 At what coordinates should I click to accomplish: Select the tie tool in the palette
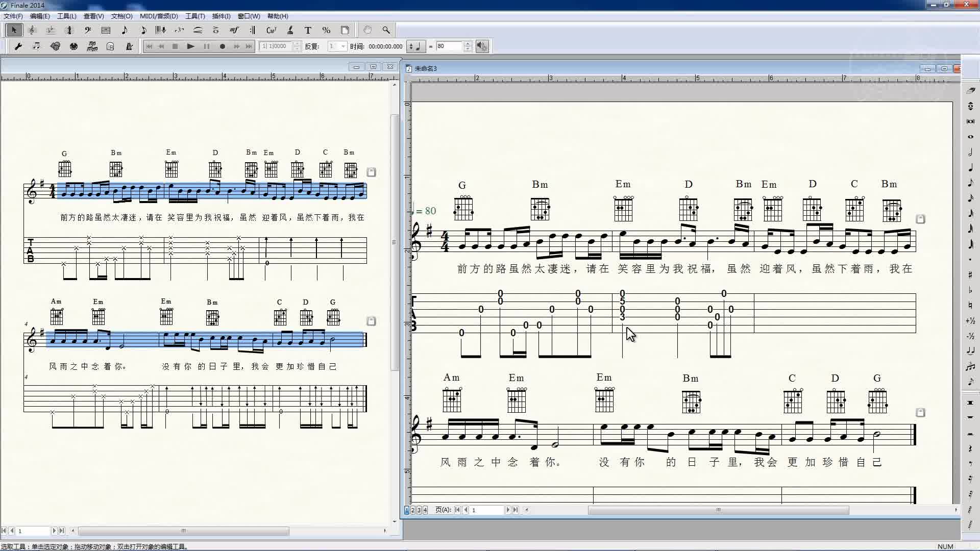coord(970,351)
